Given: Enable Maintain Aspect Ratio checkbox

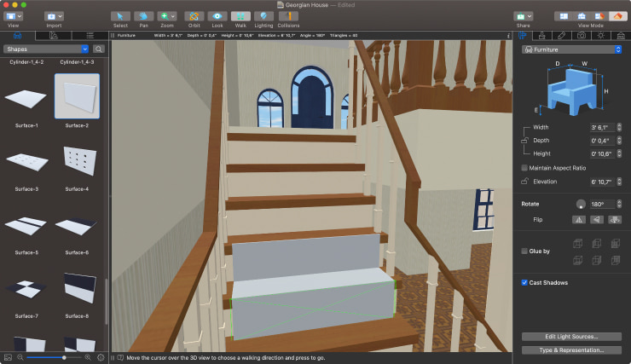Looking at the screenshot, I should click(x=524, y=168).
